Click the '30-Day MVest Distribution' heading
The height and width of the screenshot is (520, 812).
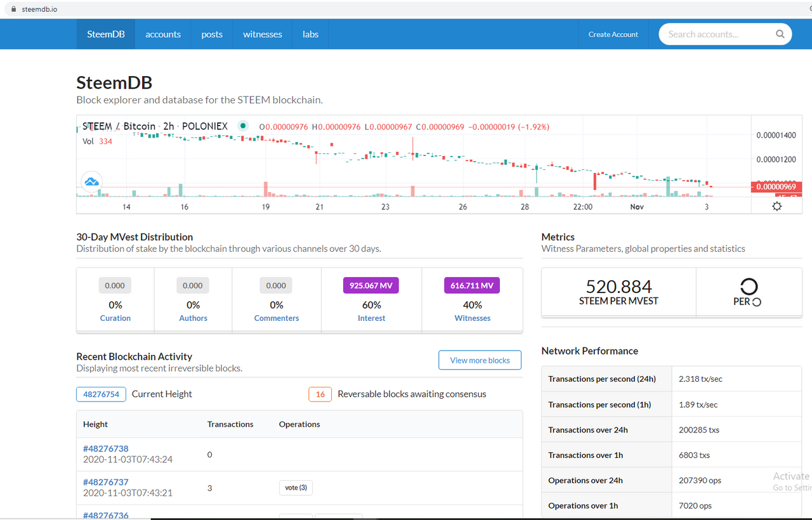pyautogui.click(x=134, y=237)
